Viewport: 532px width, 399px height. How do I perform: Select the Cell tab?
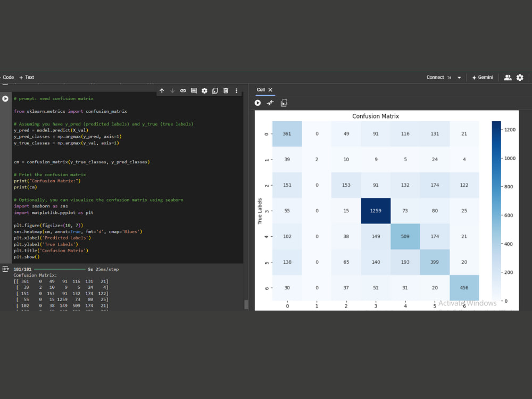(261, 89)
